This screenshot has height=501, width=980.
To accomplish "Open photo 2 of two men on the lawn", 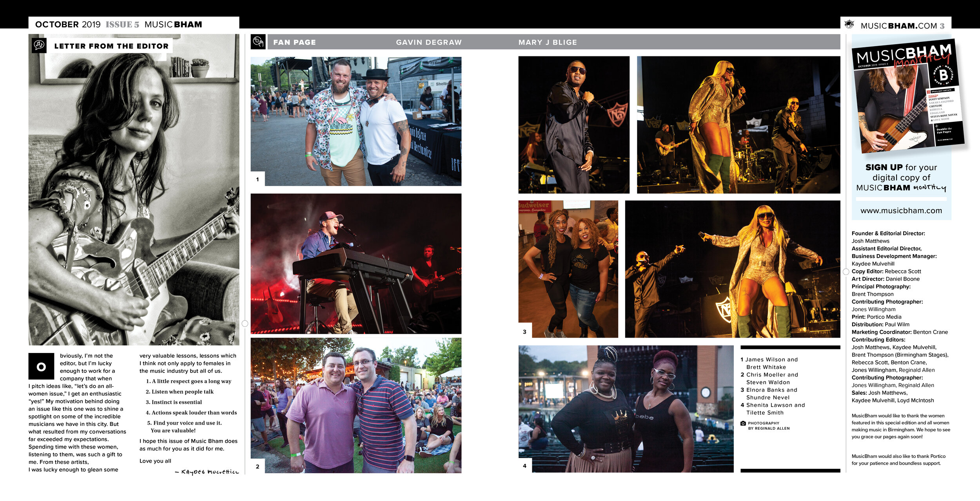I will pyautogui.click(x=356, y=405).
